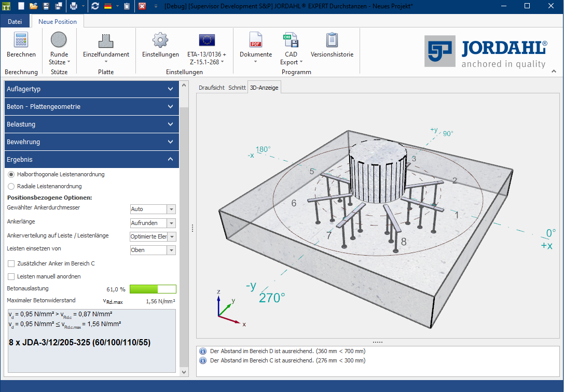Open Einstellungen gear icon

click(x=160, y=40)
